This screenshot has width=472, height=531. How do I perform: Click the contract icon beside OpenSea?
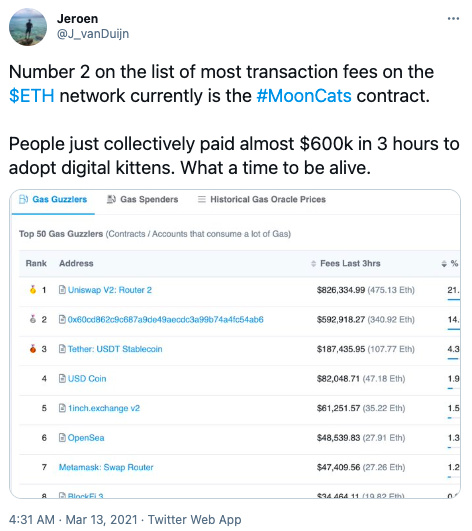pos(62,438)
